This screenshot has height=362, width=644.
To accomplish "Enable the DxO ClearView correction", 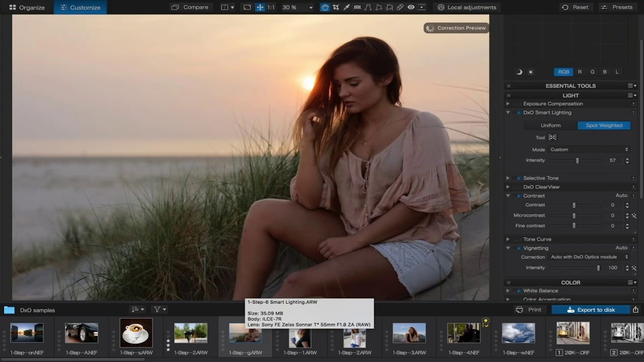I will tap(518, 187).
